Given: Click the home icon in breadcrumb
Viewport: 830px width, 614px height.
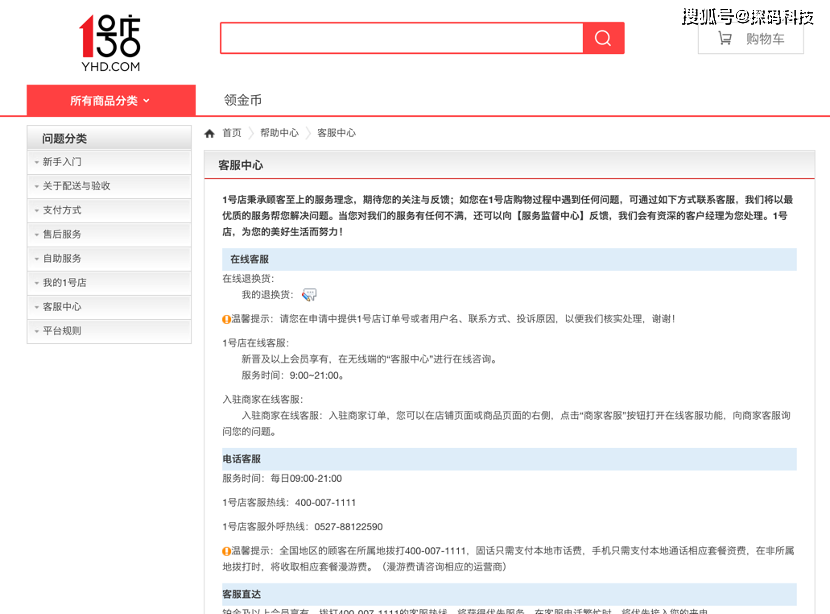Looking at the screenshot, I should [x=210, y=133].
